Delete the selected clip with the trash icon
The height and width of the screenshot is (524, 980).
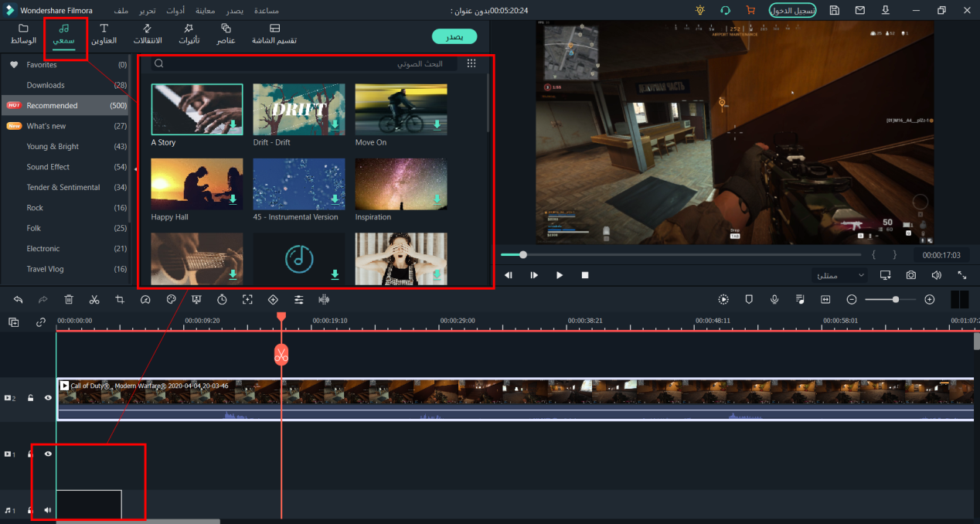69,299
